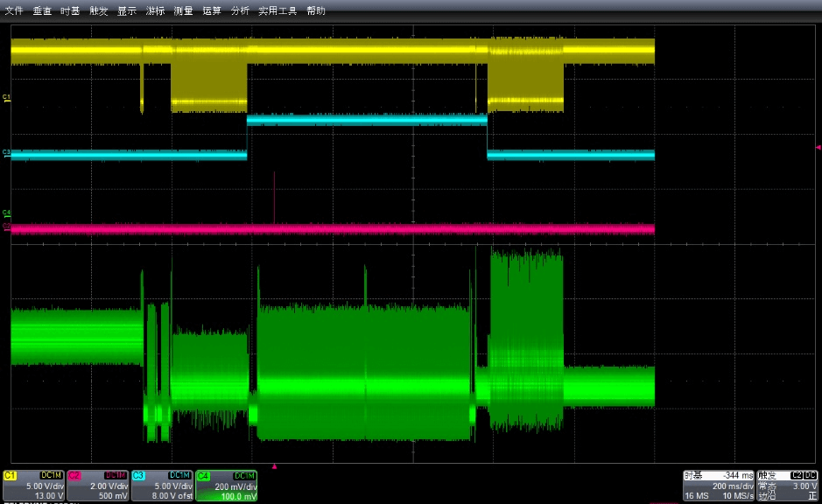Open the C2 magenta channel descriptor box

click(x=97, y=486)
